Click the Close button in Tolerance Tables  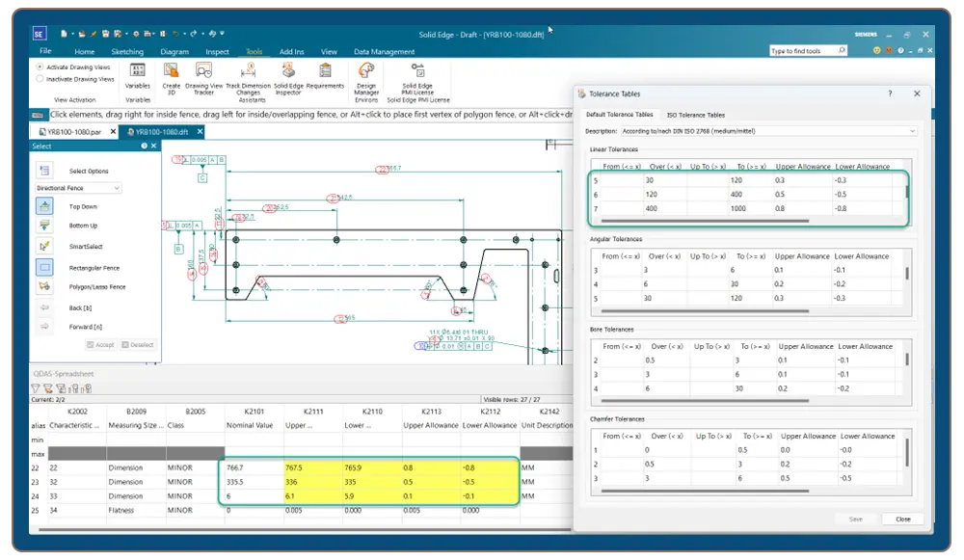[x=902, y=519]
